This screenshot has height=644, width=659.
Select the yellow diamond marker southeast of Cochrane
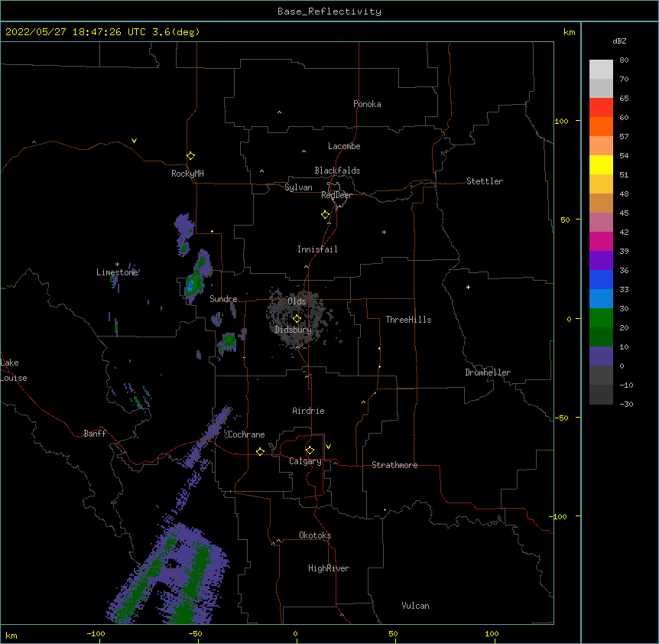click(260, 451)
